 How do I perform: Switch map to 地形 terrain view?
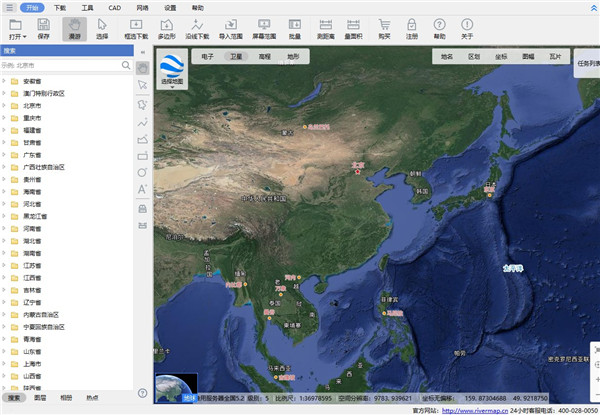coord(293,57)
